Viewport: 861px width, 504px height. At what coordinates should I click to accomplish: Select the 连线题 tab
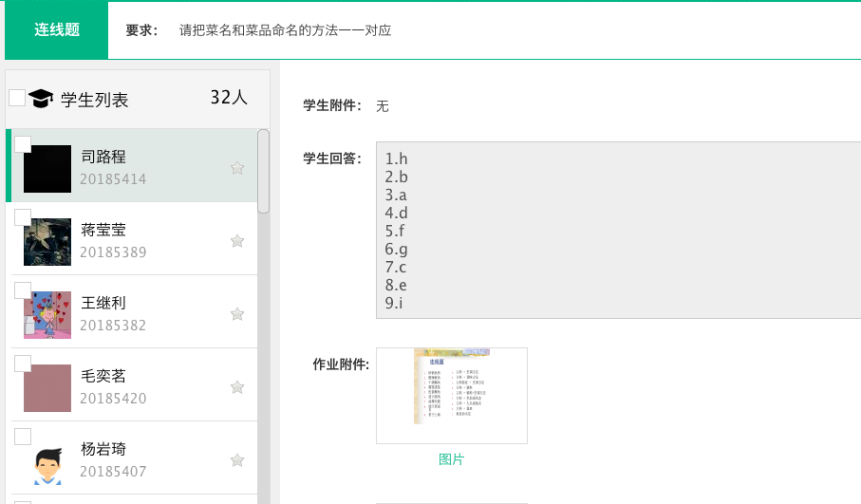click(57, 30)
